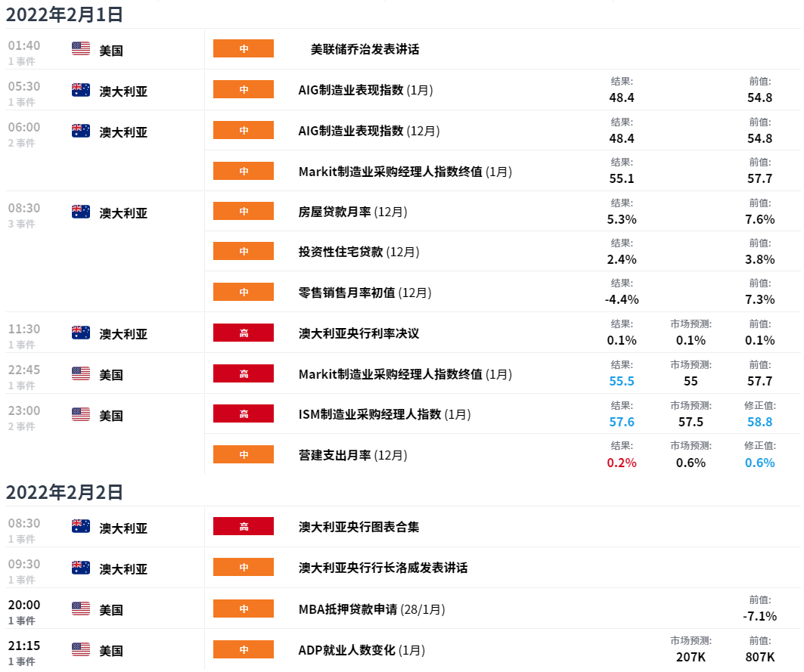The image size is (804, 672).
Task: Click the Australia flag in the 11:30 row
Action: pos(80,333)
